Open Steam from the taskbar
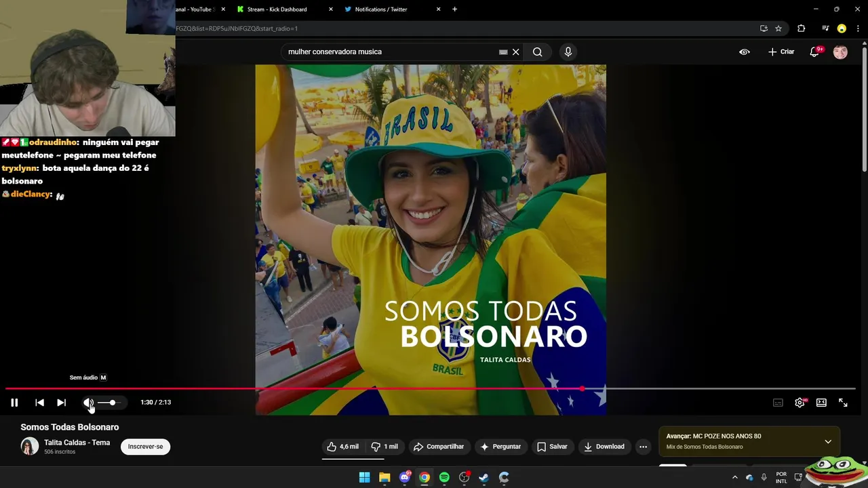The image size is (868, 488). pos(484,477)
